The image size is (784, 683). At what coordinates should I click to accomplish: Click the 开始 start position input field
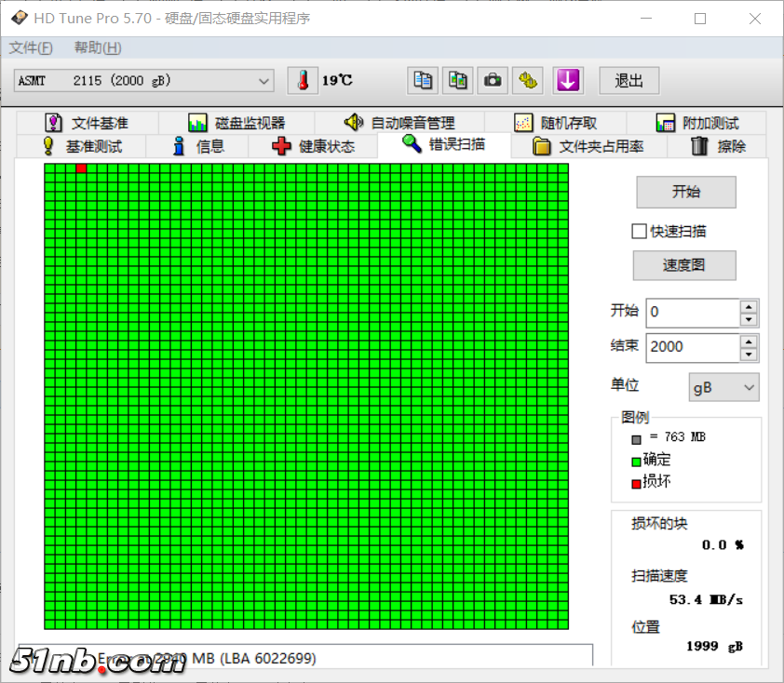(692, 312)
